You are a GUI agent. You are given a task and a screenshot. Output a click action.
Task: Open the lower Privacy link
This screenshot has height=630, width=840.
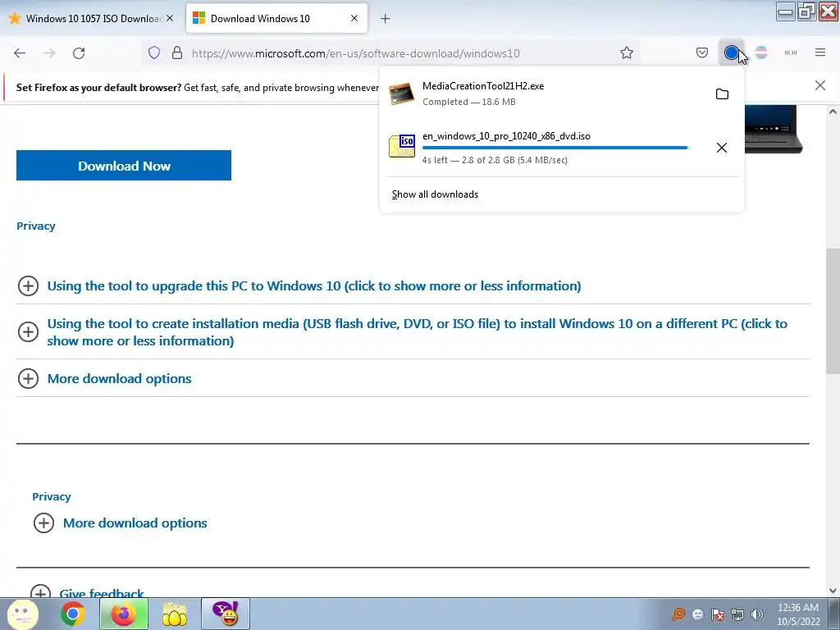[x=52, y=496]
